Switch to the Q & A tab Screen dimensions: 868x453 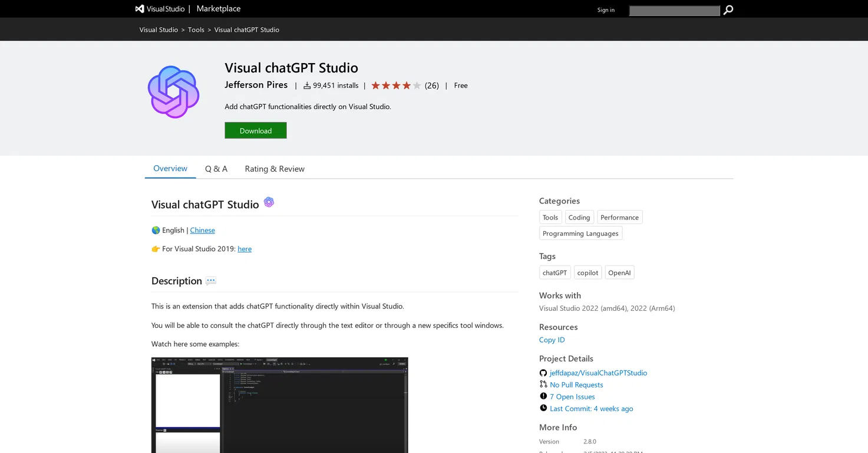216,169
